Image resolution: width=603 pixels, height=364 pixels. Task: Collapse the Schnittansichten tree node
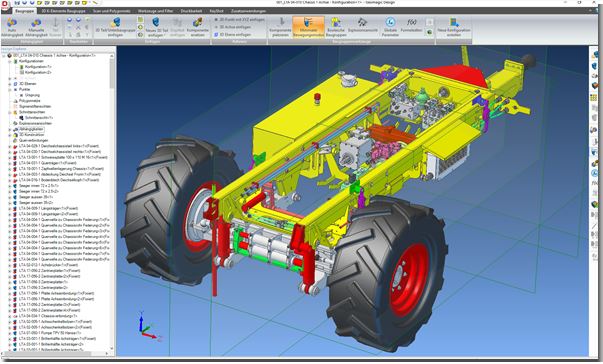point(10,112)
